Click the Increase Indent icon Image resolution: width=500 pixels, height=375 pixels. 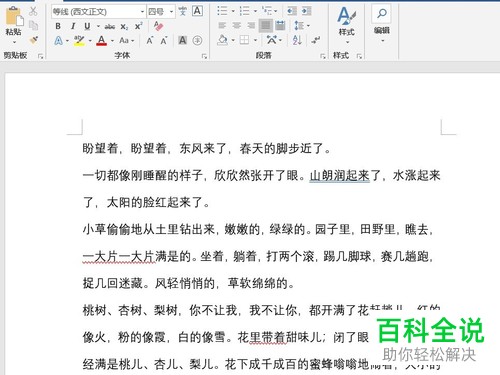click(306, 11)
